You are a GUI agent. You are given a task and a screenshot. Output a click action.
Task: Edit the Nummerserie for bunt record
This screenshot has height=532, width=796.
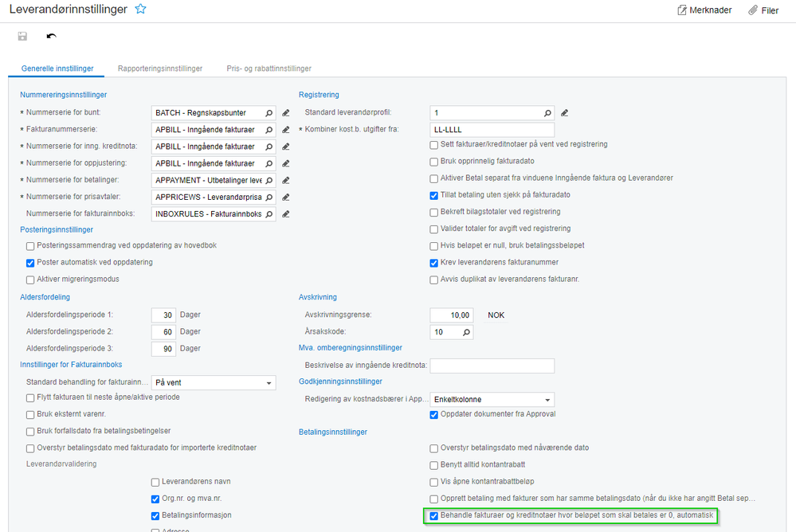(x=286, y=113)
